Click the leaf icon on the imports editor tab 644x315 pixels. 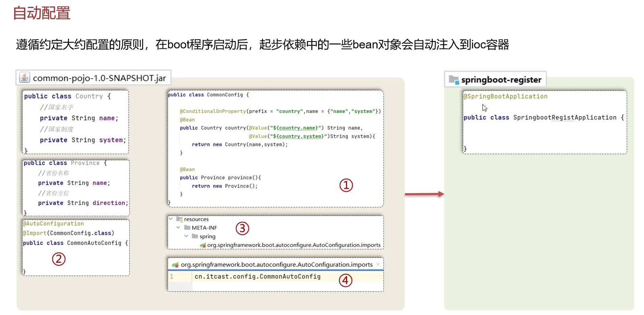pyautogui.click(x=175, y=265)
